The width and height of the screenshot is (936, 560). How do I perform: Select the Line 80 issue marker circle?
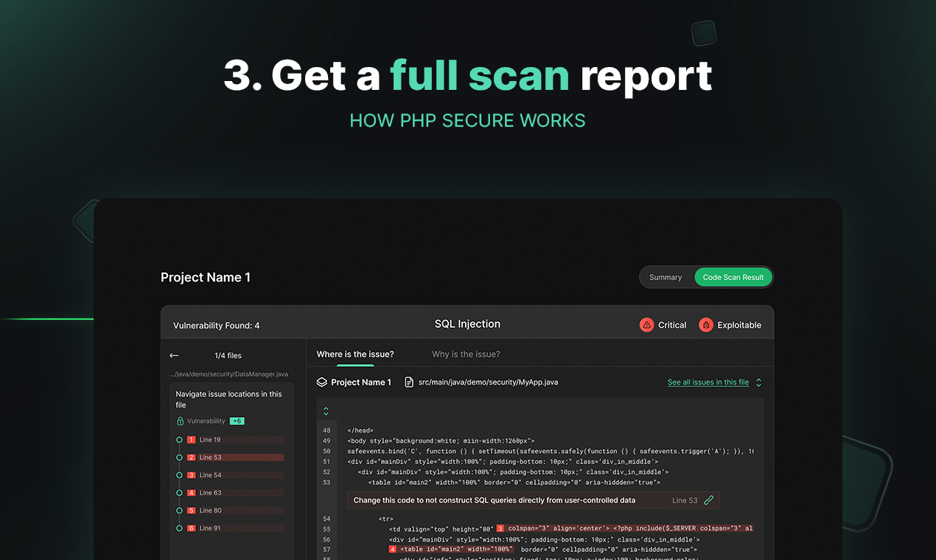(x=178, y=510)
